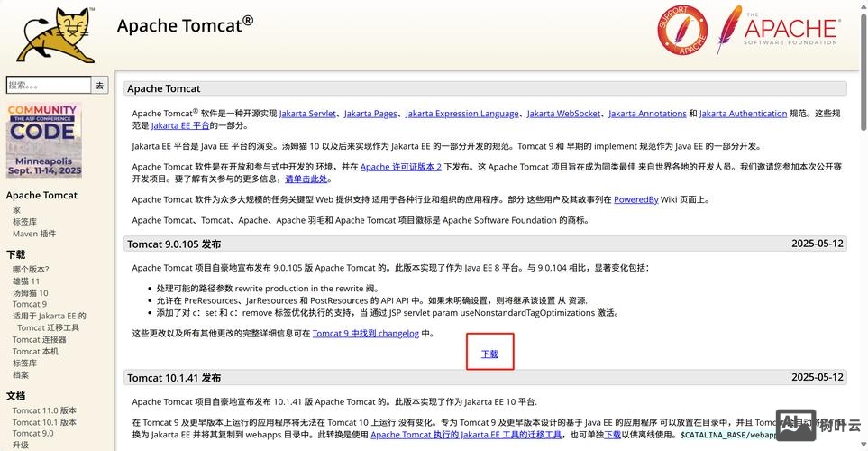The image size is (868, 451).
Task: Open the 汤姆猫 10 download link
Action: [31, 292]
